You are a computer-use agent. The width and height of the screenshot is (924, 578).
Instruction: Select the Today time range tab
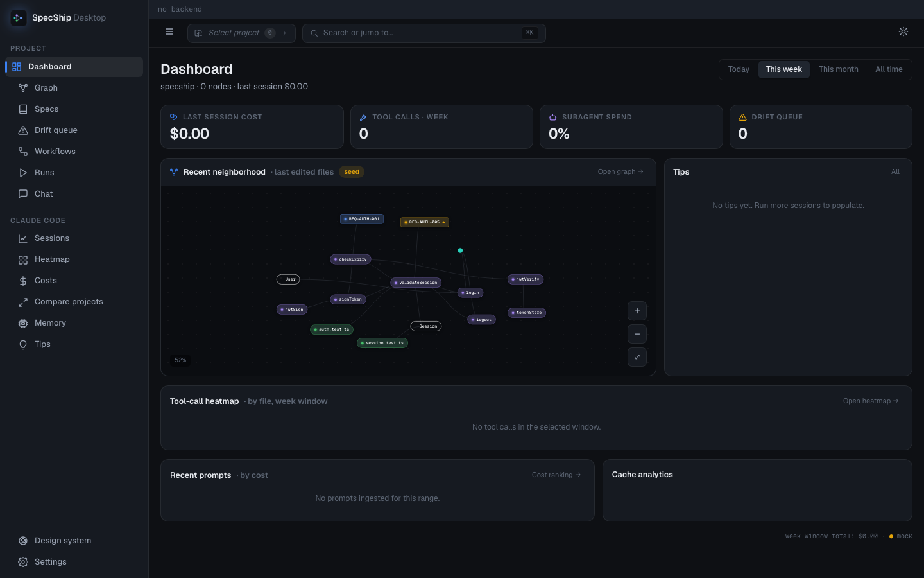click(739, 69)
